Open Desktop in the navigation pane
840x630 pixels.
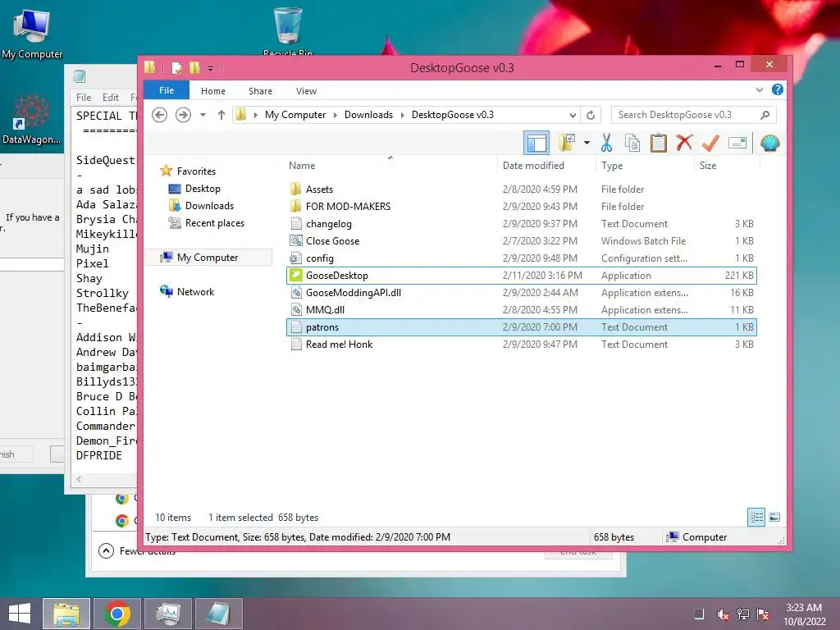[194, 189]
